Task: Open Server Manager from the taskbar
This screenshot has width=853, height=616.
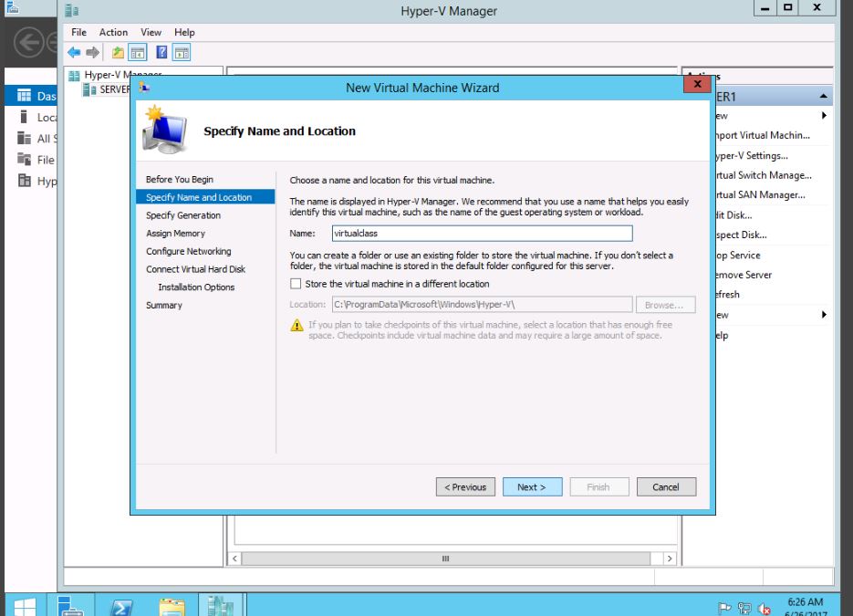Action: pyautogui.click(x=71, y=606)
